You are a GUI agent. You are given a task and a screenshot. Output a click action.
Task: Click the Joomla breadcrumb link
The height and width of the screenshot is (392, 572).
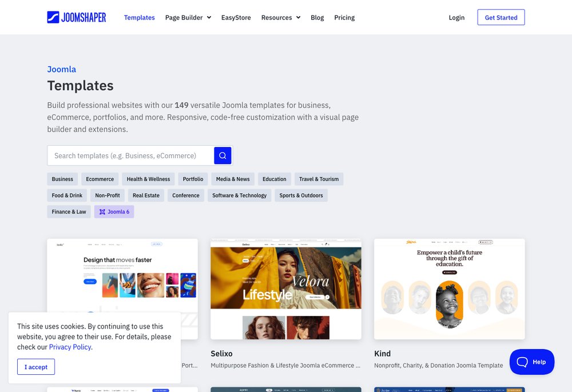(62, 69)
